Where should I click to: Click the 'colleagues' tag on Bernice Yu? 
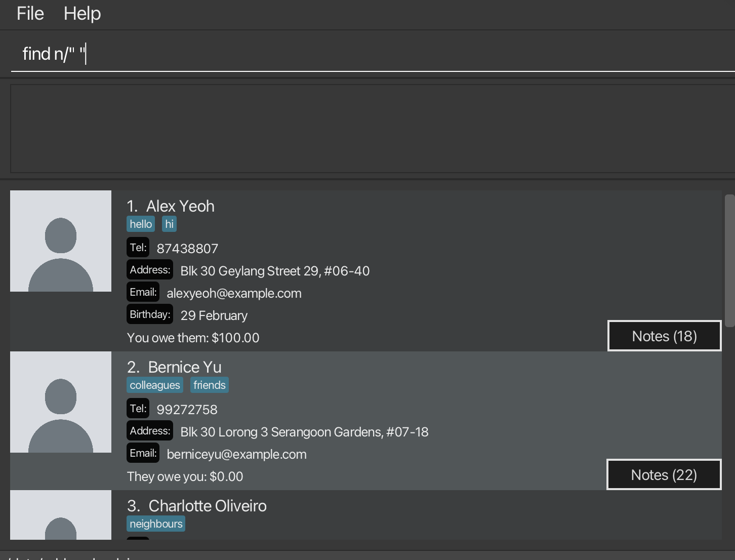(x=155, y=385)
